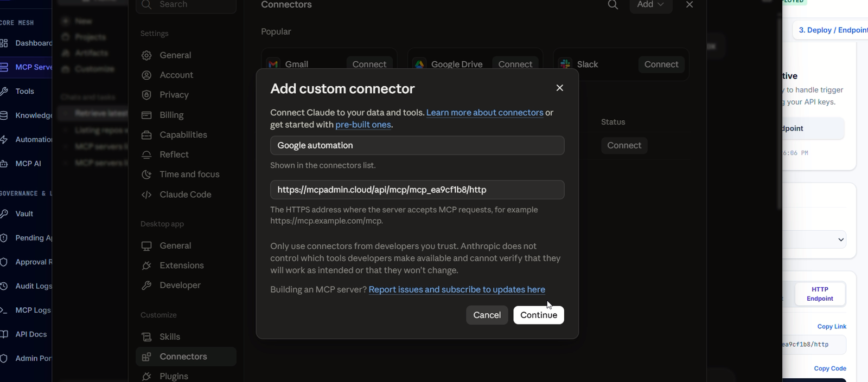Viewport: 868px width, 382px height.
Task: Focus the Google automation name field
Action: tap(417, 145)
